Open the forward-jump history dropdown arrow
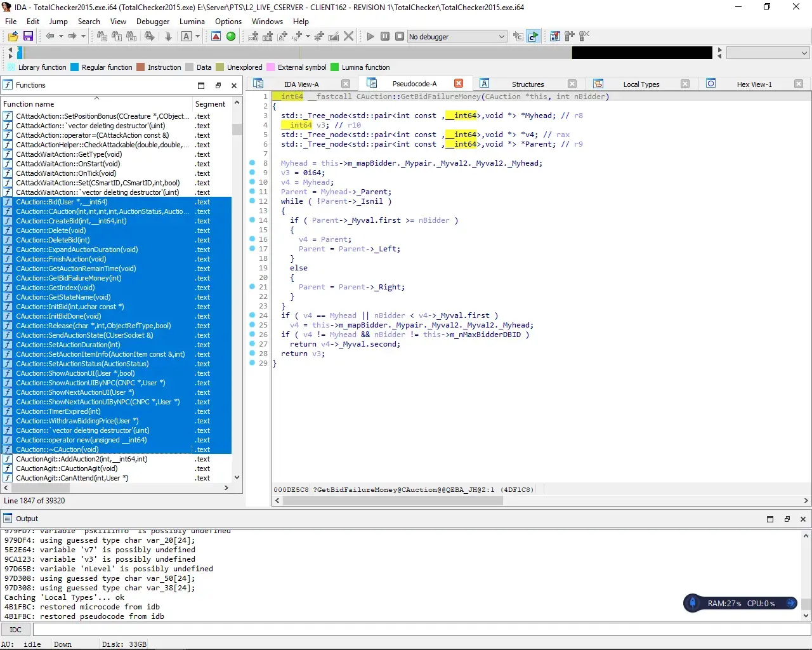Screen dimensions: 812x650 point(83,36)
